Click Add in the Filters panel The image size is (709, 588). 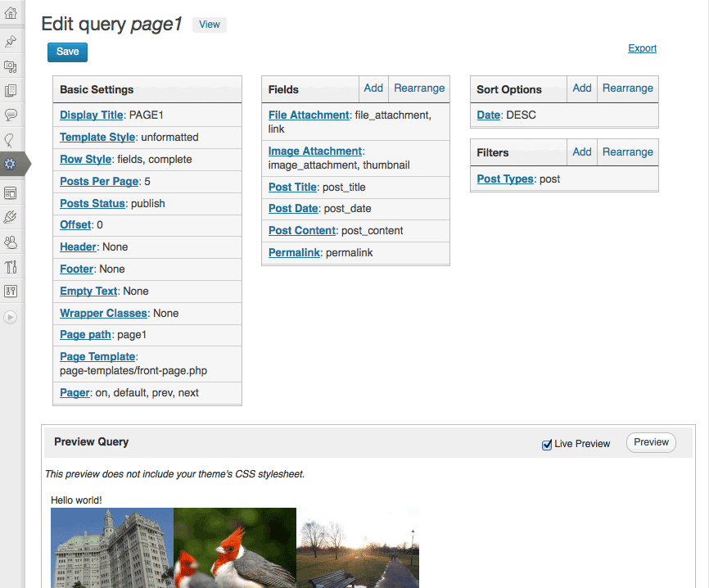[x=582, y=152]
